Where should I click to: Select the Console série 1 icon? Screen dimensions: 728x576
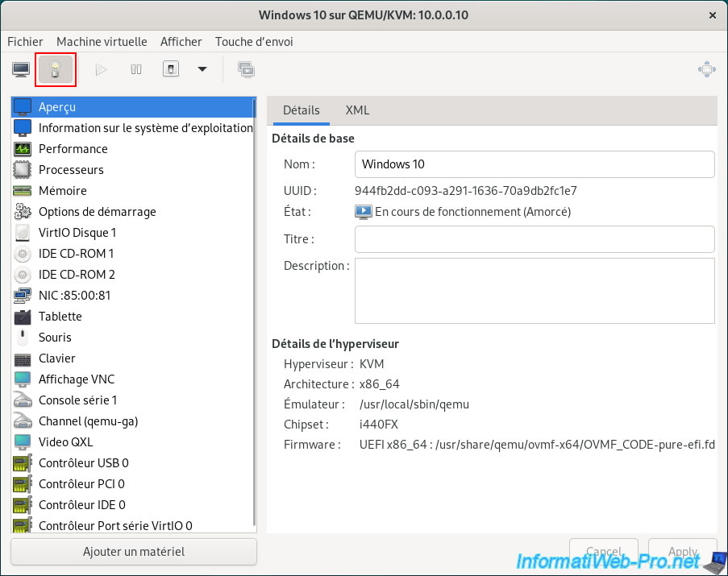[x=23, y=400]
